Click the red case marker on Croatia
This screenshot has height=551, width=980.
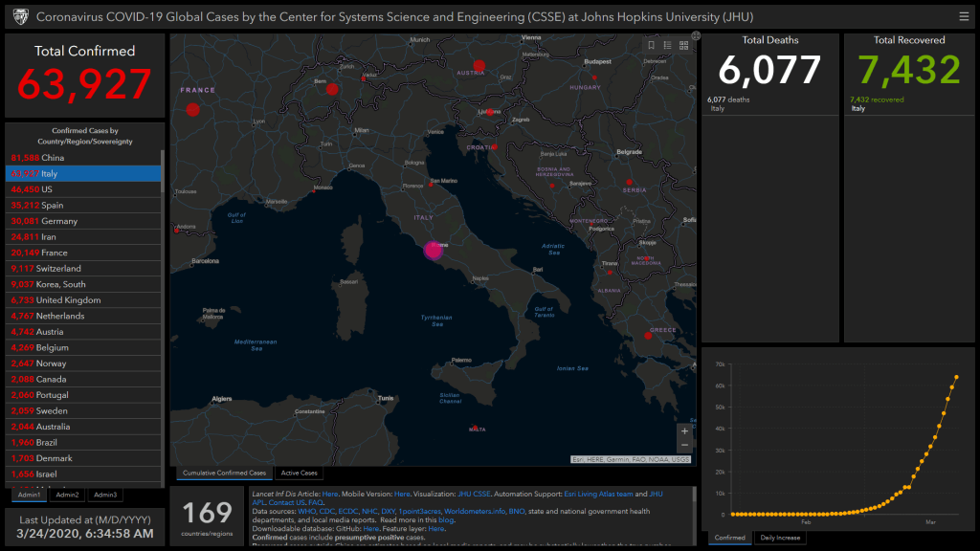click(495, 146)
